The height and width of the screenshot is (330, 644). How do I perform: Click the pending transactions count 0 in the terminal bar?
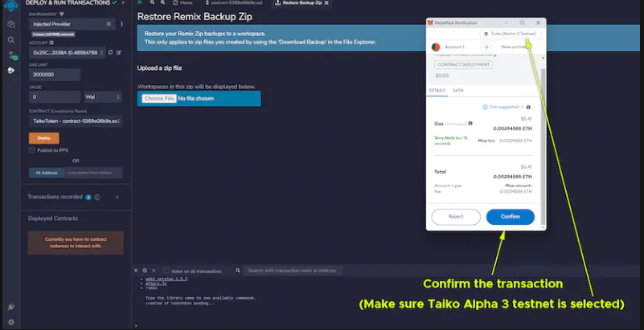(x=154, y=271)
